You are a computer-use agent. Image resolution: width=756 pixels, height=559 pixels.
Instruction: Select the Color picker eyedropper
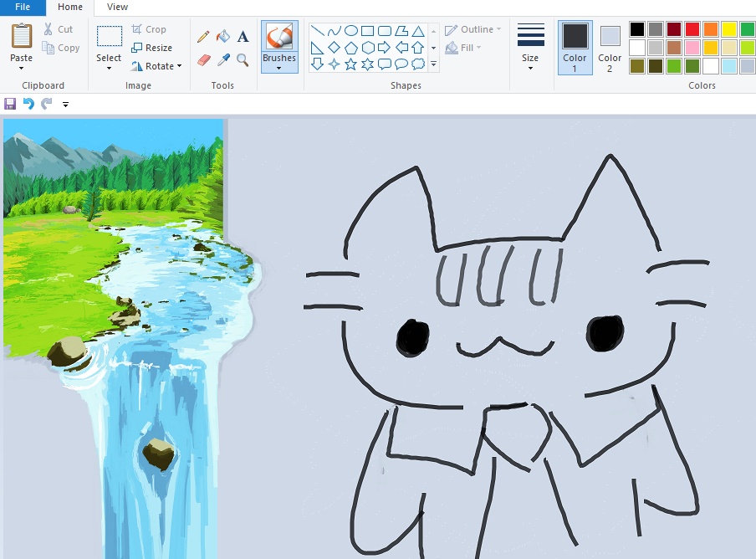(222, 60)
